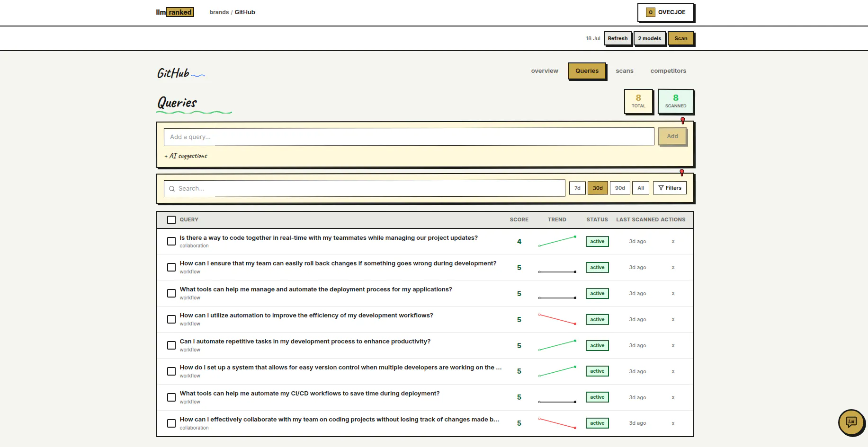This screenshot has width=868, height=447.
Task: Tick the manage and automate deployment checkbox
Action: click(171, 294)
